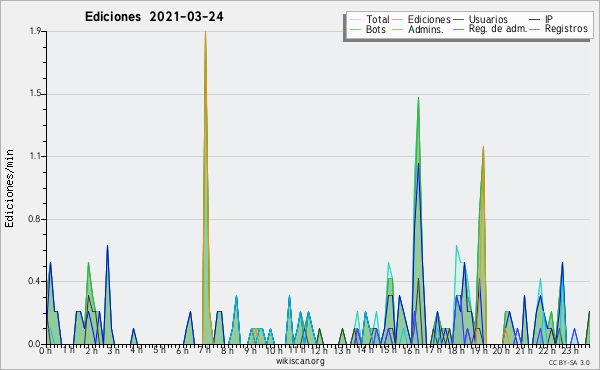Select the 'Total' legend entry
The image size is (600, 370).
[377, 19]
